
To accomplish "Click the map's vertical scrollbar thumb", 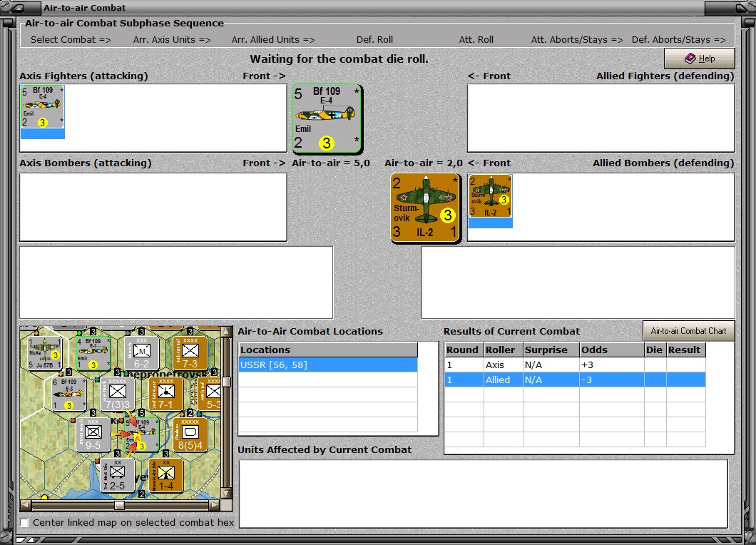I will click(226, 382).
